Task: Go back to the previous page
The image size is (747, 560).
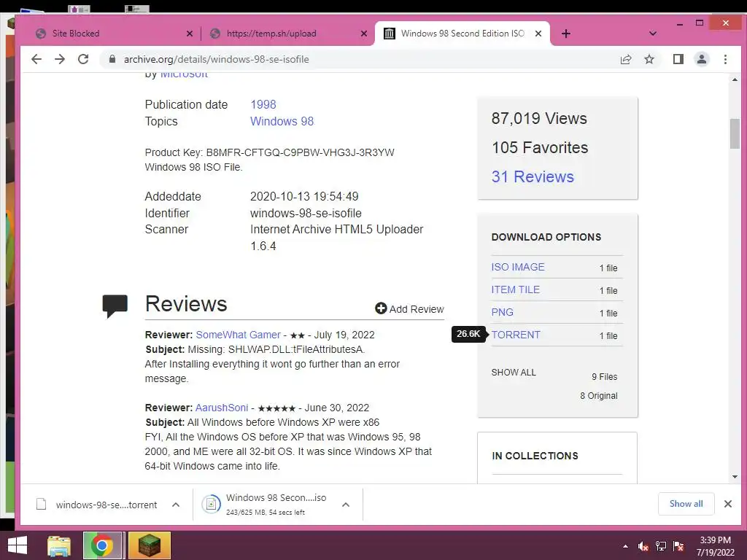Action: click(x=36, y=59)
